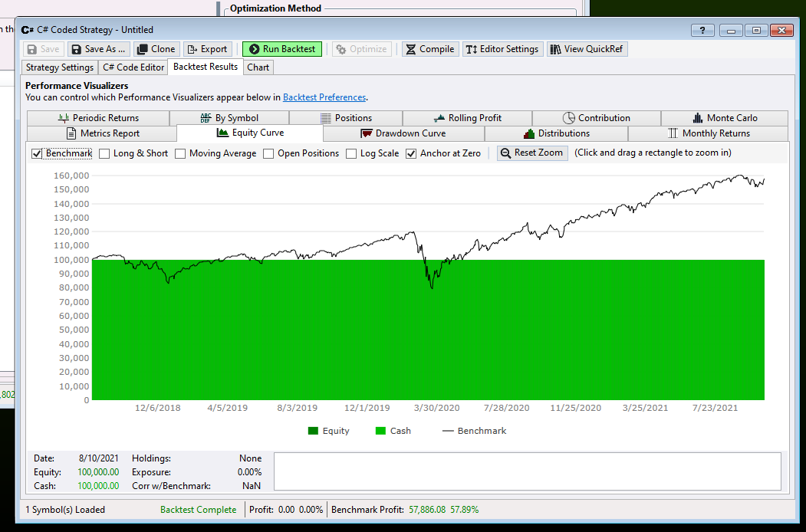Click the Save As floppy disk icon
This screenshot has width=806, height=532.
(76, 49)
